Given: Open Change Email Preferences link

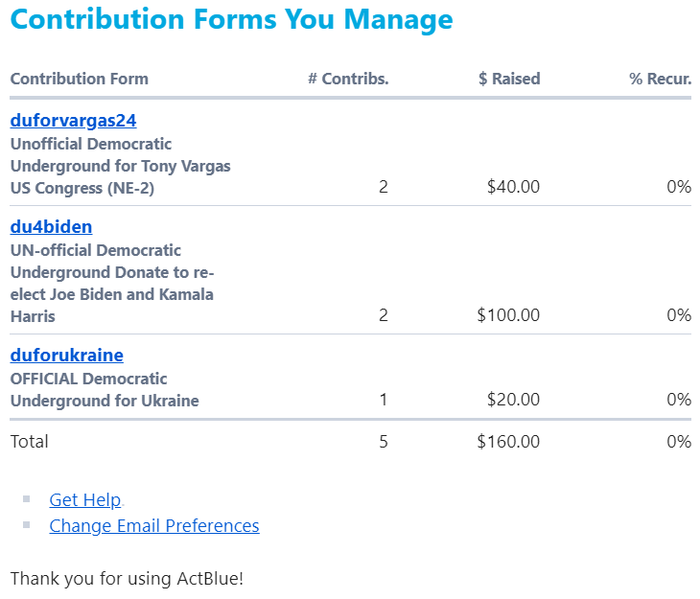Looking at the screenshot, I should click(x=153, y=525).
